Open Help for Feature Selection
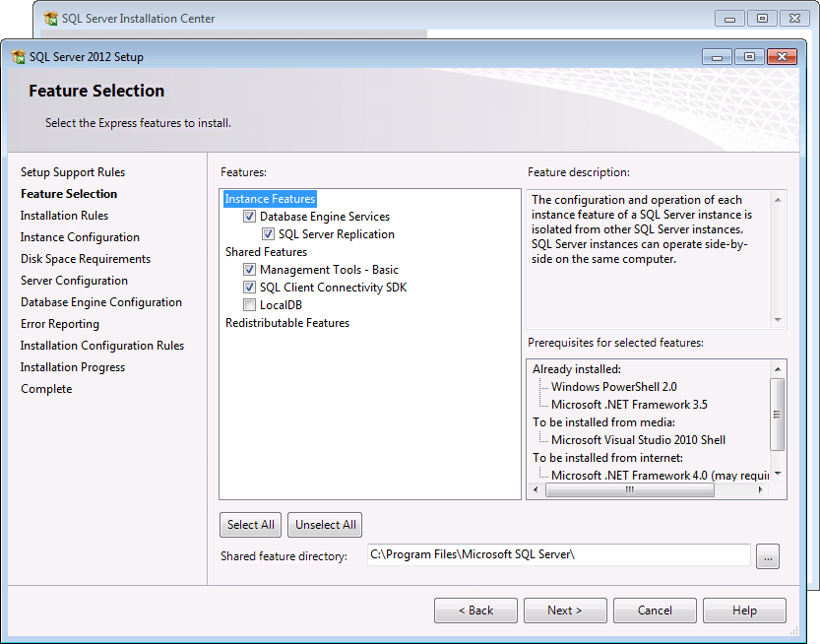Image resolution: width=820 pixels, height=644 pixels. pos(744,611)
